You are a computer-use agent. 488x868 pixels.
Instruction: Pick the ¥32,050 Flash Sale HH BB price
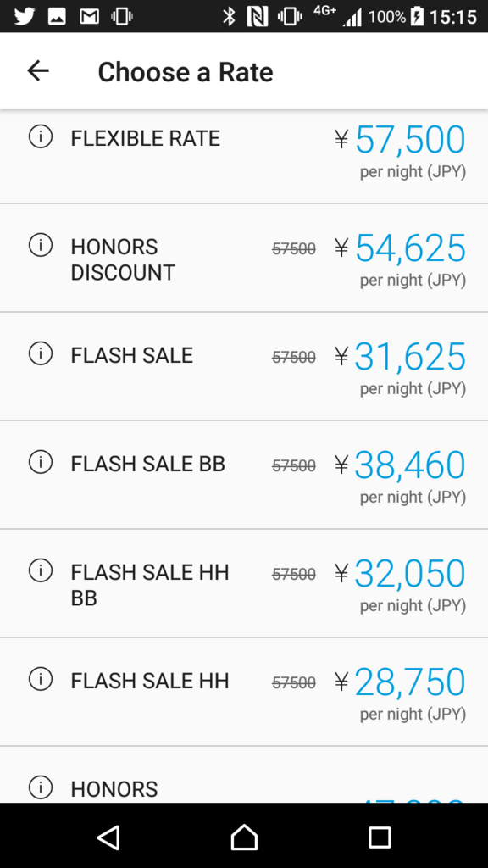[x=400, y=574]
